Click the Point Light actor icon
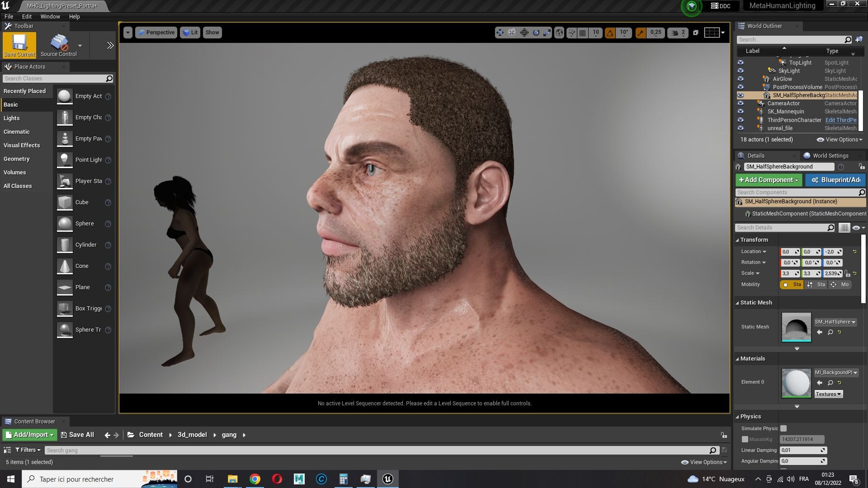Viewport: 868px width, 488px height. point(65,160)
